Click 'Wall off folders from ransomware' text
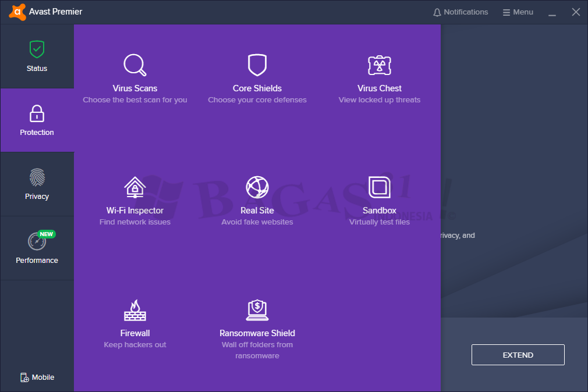This screenshot has width=588, height=392. (257, 350)
